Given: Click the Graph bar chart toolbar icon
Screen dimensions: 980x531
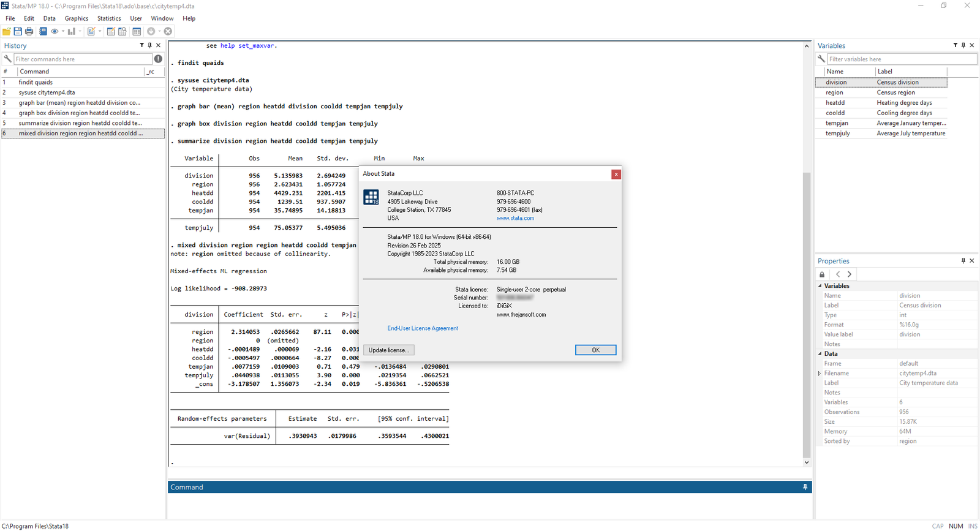Looking at the screenshot, I should tap(72, 31).
